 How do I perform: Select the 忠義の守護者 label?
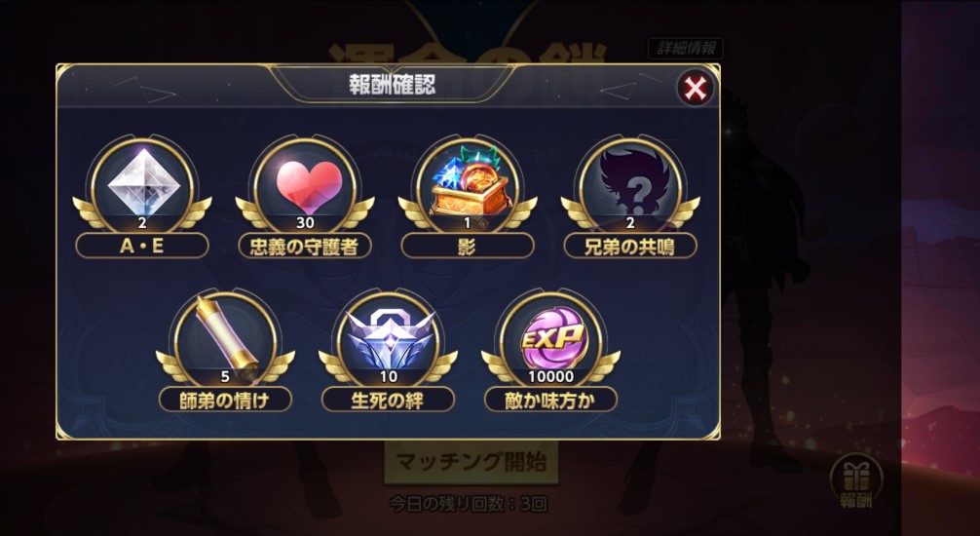(x=306, y=246)
